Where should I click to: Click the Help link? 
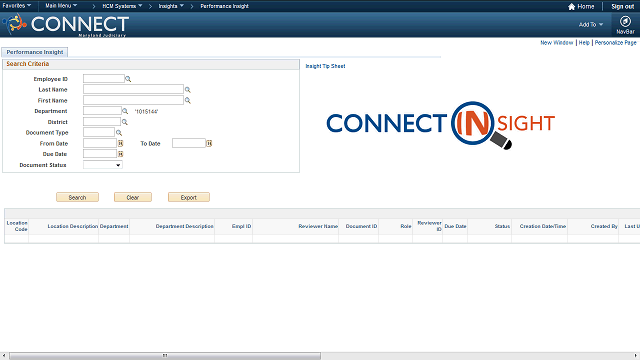584,42
